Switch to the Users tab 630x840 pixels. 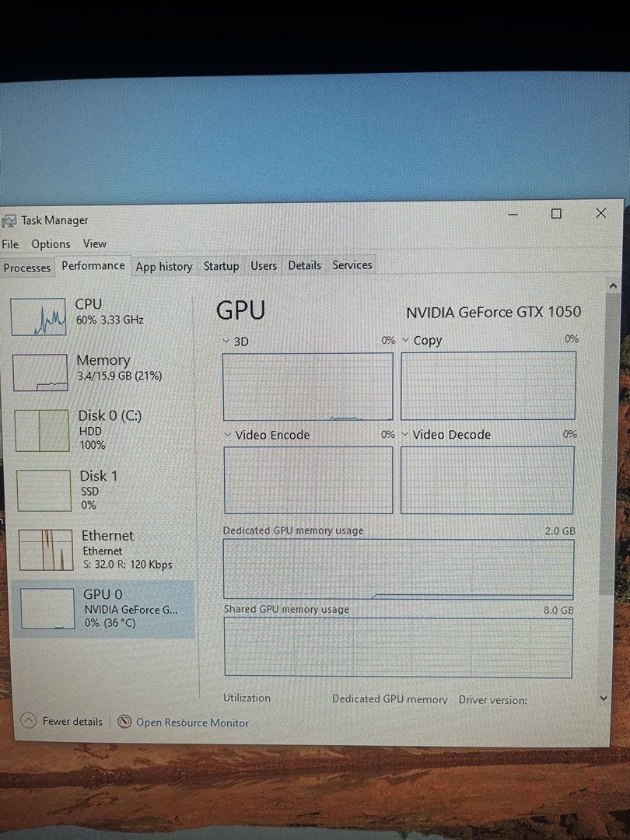[264, 266]
